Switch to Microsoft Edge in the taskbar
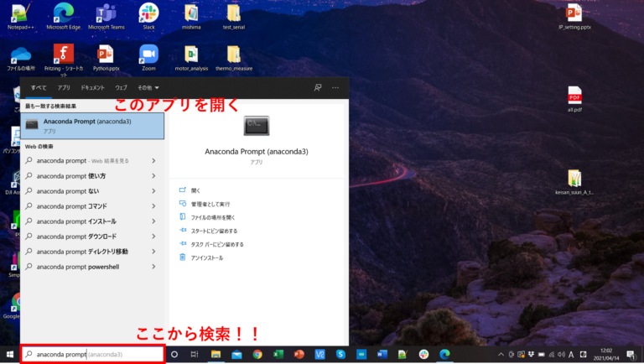The height and width of the screenshot is (364, 644). pyautogui.click(x=444, y=355)
